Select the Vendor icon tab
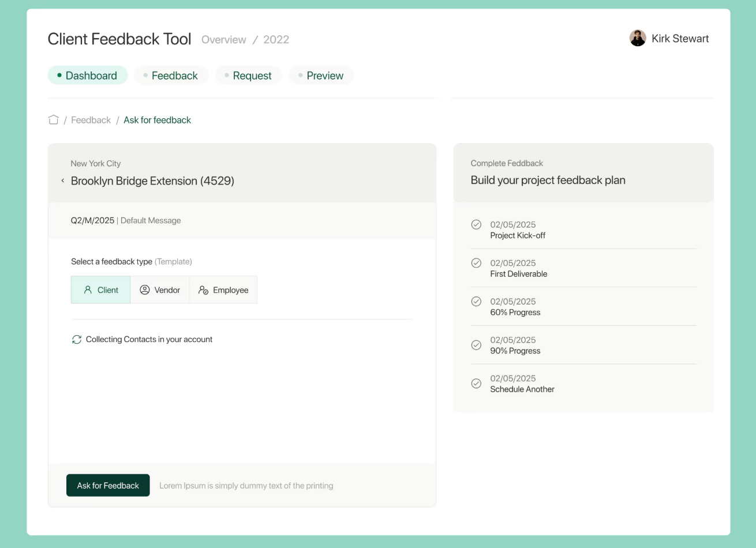The width and height of the screenshot is (756, 548). point(144,290)
